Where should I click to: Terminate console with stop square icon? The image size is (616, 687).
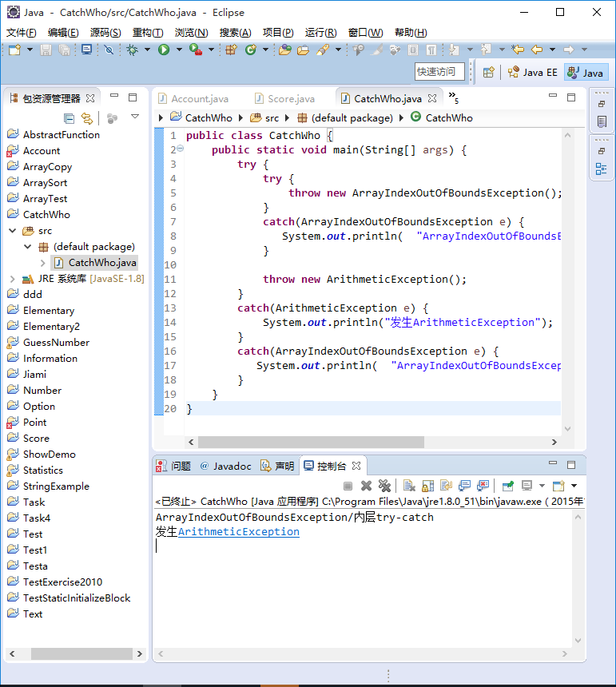pos(348,486)
